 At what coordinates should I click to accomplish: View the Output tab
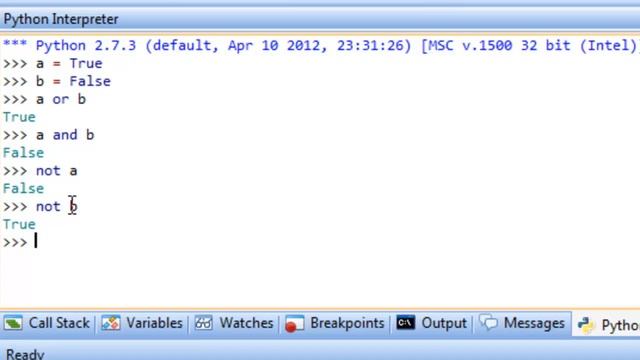pyautogui.click(x=432, y=324)
